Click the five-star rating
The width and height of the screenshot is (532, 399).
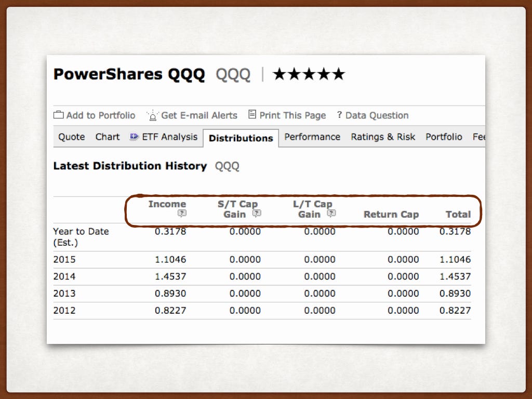309,74
